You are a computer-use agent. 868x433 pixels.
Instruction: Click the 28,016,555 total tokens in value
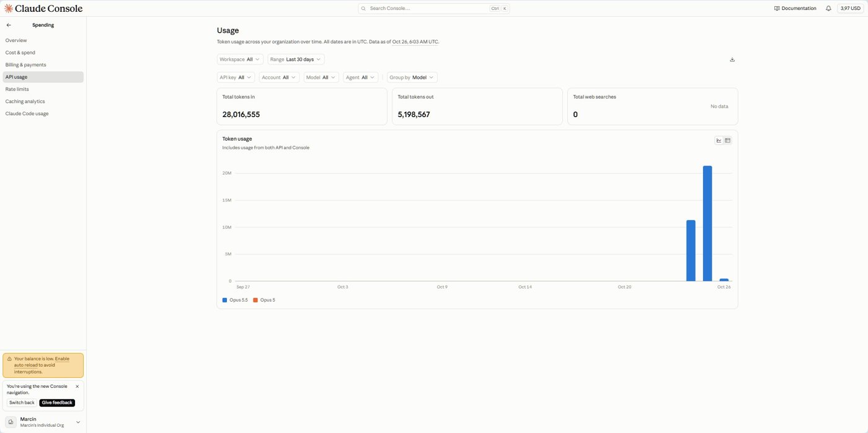[x=241, y=115]
